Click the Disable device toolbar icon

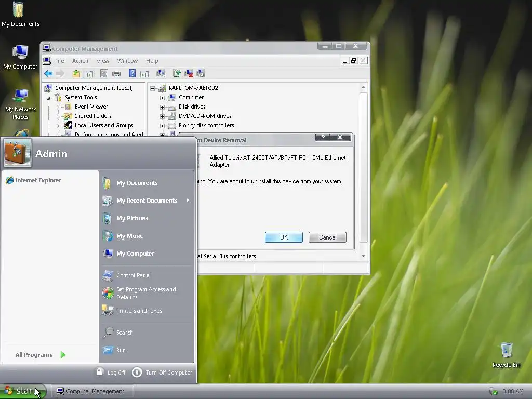point(201,73)
